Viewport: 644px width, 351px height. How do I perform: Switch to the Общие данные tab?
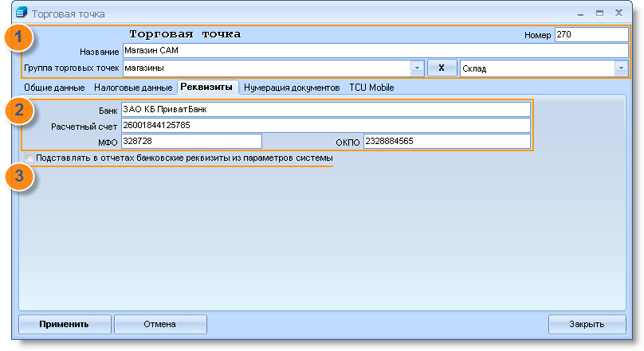[53, 88]
